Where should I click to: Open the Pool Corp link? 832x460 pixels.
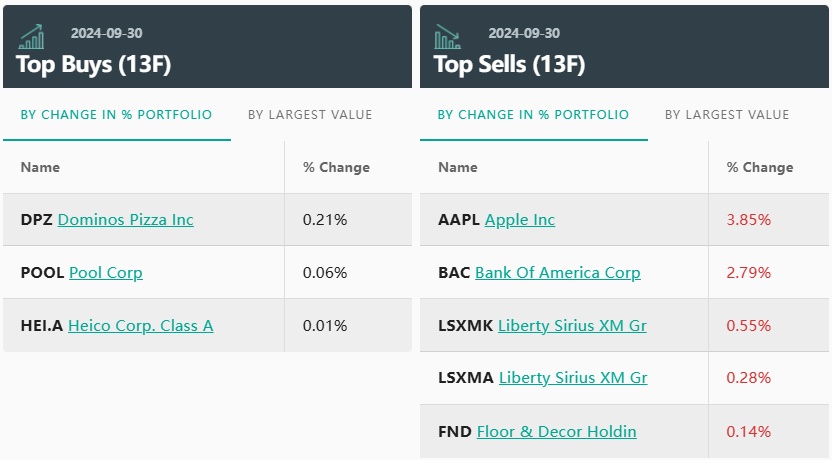coord(106,273)
